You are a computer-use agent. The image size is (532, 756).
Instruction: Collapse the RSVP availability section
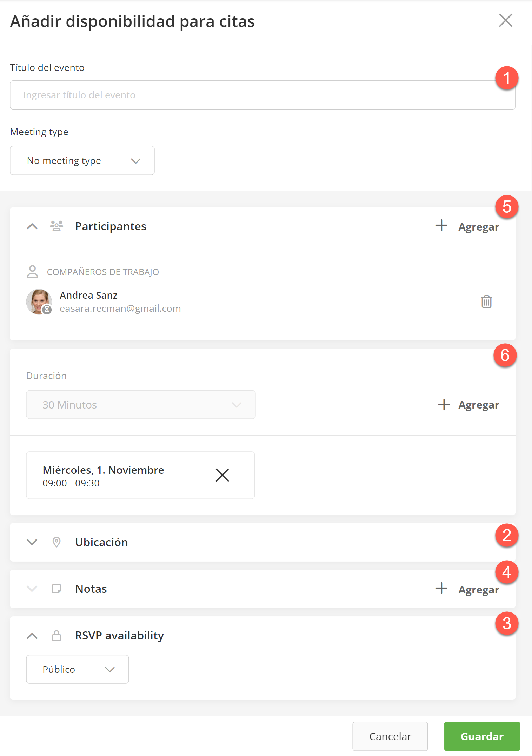[32, 636]
